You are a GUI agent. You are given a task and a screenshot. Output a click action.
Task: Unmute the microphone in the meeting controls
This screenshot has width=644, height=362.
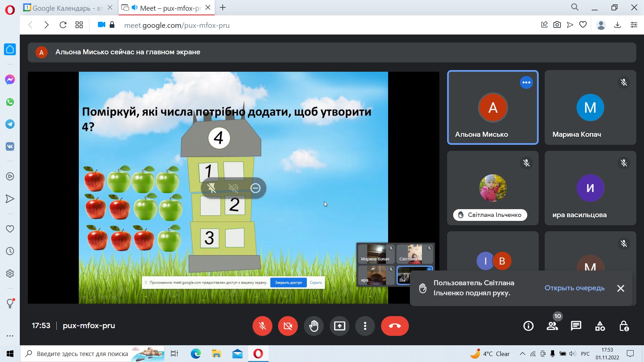[262, 326]
